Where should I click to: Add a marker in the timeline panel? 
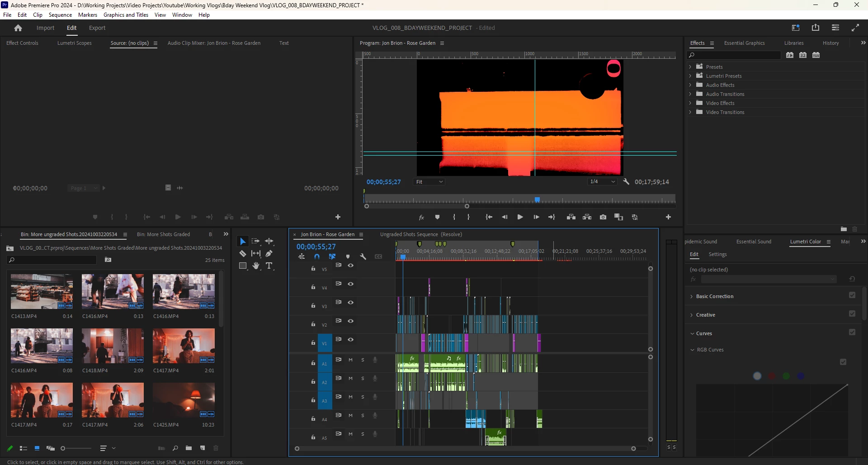pos(348,257)
